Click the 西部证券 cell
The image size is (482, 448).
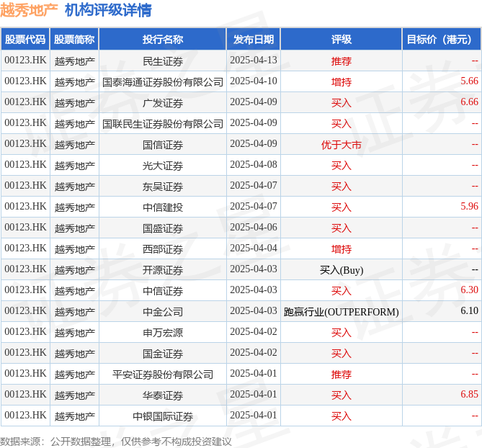tap(163, 249)
